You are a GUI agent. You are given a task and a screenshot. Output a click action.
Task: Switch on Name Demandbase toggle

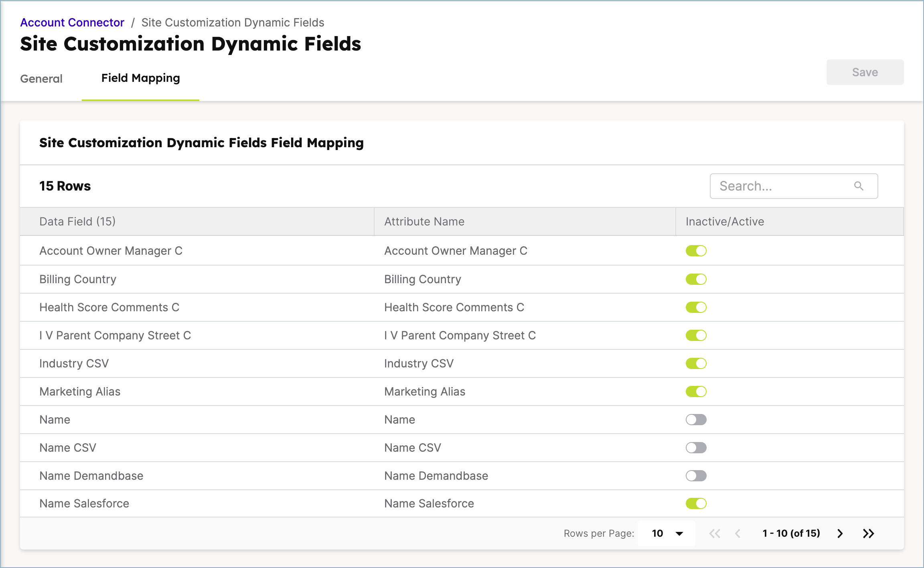tap(696, 476)
